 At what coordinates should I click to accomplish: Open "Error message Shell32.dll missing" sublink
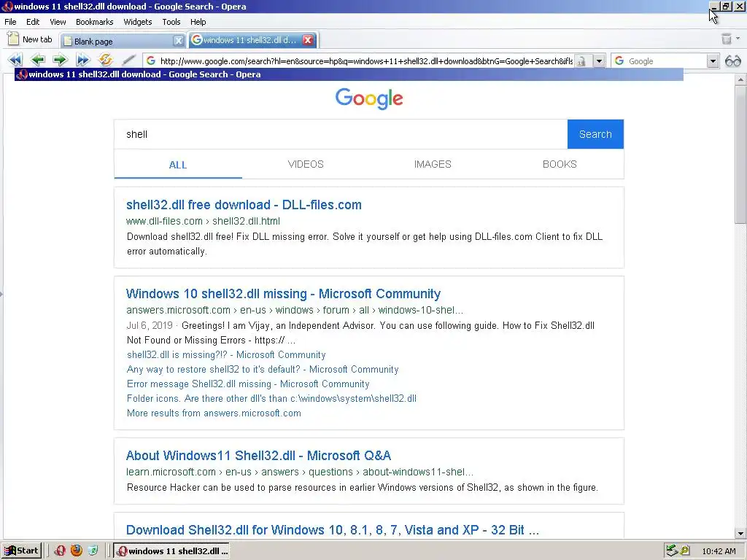tap(248, 384)
